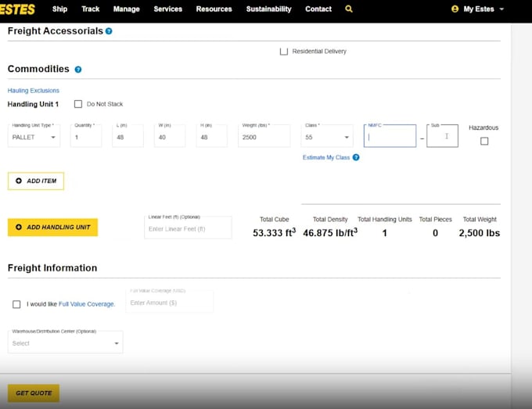
Task: Click the GET QUOTE button
Action: pos(34,393)
